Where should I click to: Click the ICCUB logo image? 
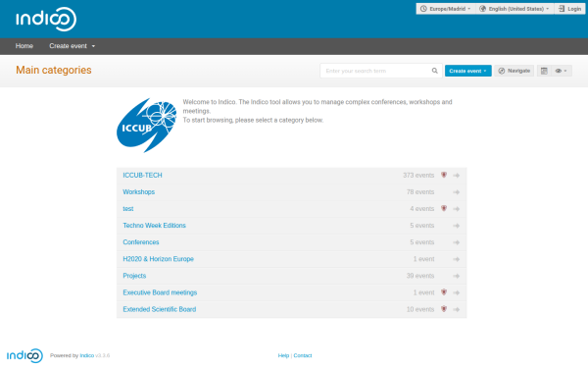click(147, 125)
